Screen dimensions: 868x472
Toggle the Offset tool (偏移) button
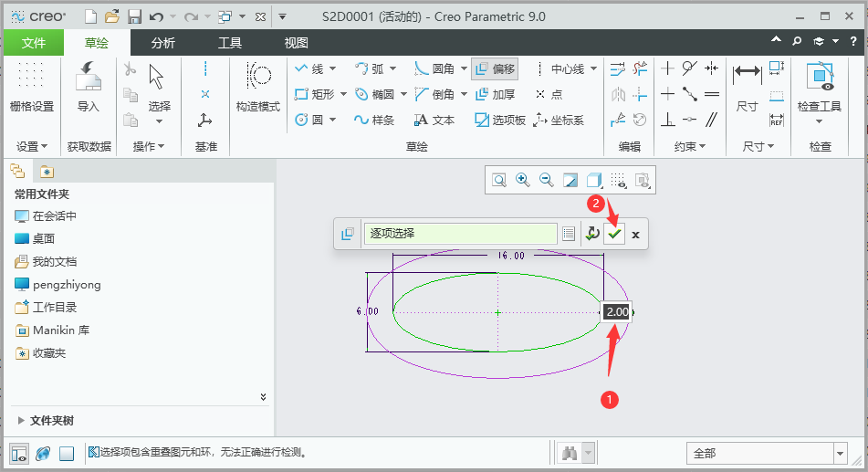(x=495, y=68)
